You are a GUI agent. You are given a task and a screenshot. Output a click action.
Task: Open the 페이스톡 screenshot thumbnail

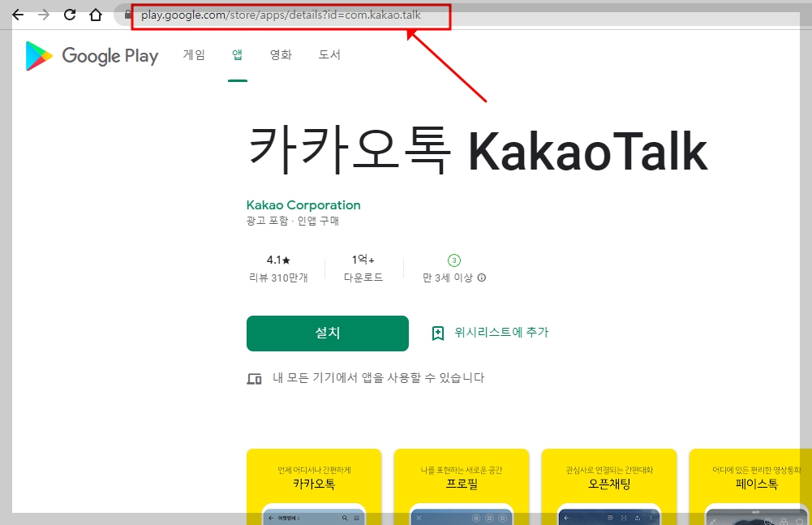[750, 487]
